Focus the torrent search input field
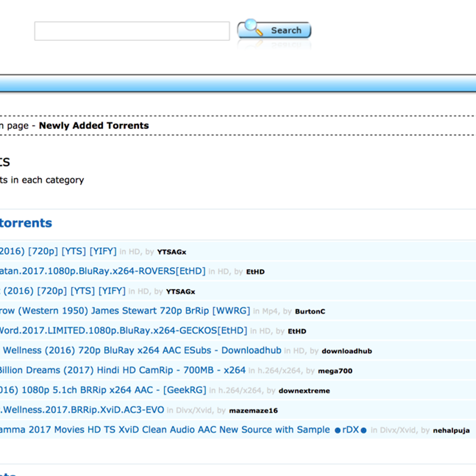476x476 pixels. pyautogui.click(x=132, y=31)
